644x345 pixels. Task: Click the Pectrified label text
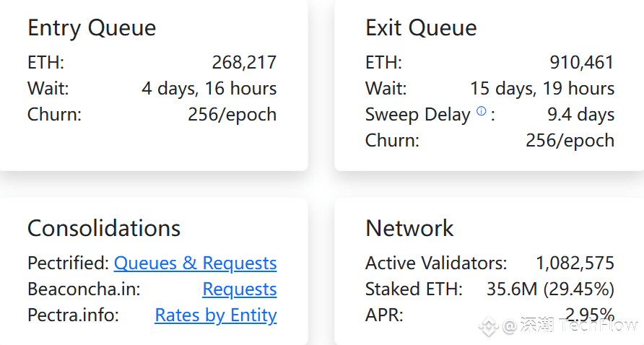tap(68, 263)
